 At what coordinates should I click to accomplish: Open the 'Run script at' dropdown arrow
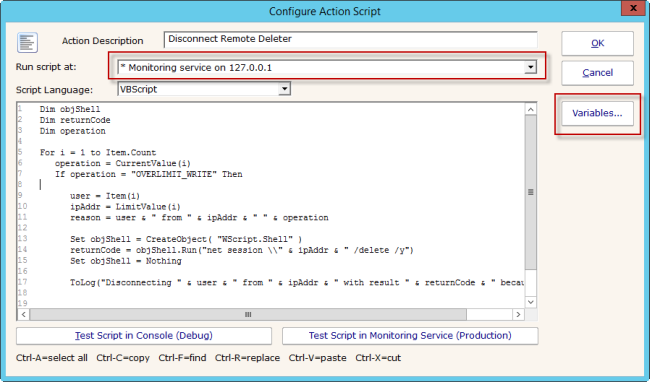tap(530, 67)
